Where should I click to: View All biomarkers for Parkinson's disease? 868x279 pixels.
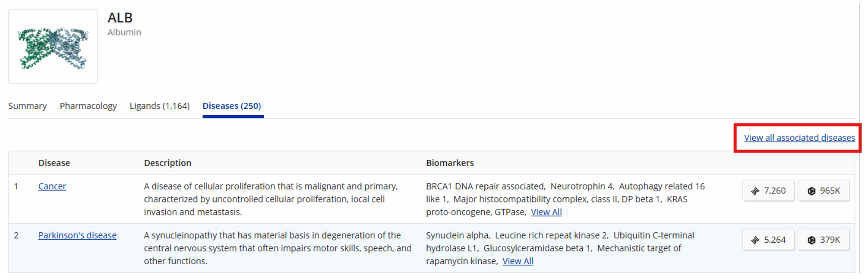[x=518, y=261]
